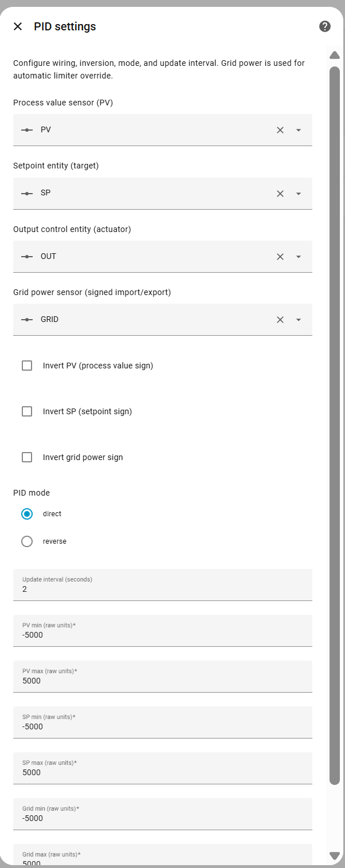Edit the Grid min raw units field
Image resolution: width=345 pixels, height=868 pixels.
(163, 814)
